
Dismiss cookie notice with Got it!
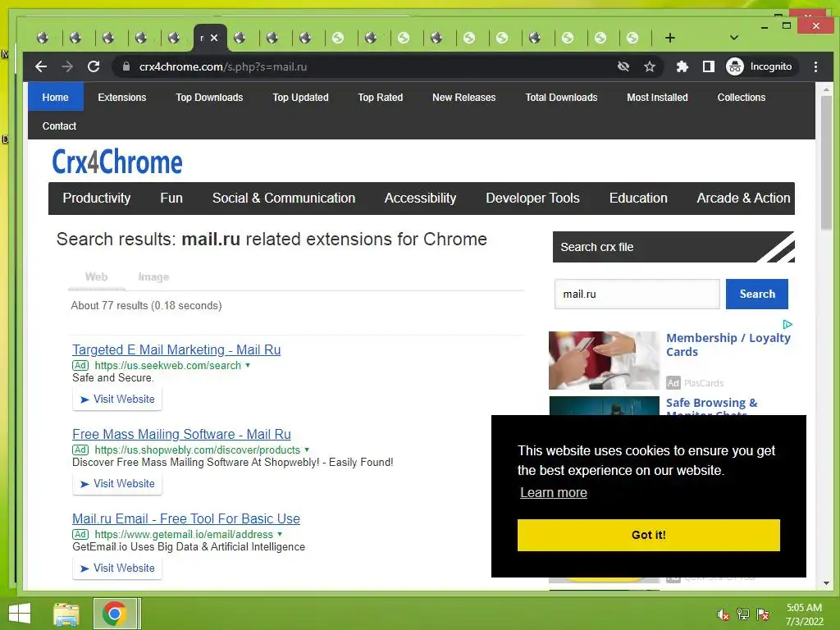648,535
